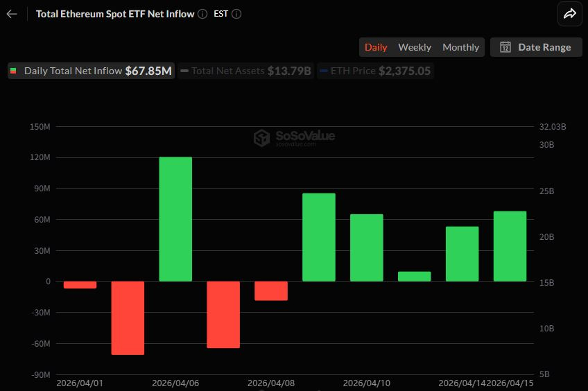Click the share arrow icon

[x=569, y=14]
